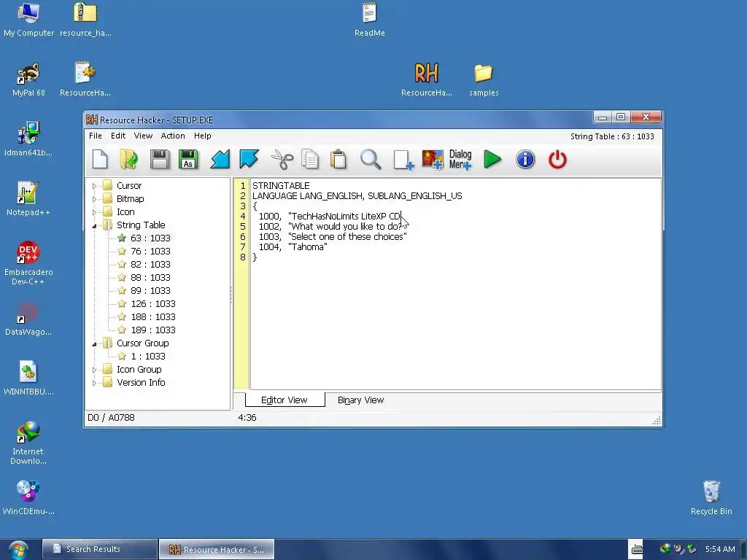Click the Add new resource icon
The width and height of the screenshot is (747, 560).
[403, 159]
